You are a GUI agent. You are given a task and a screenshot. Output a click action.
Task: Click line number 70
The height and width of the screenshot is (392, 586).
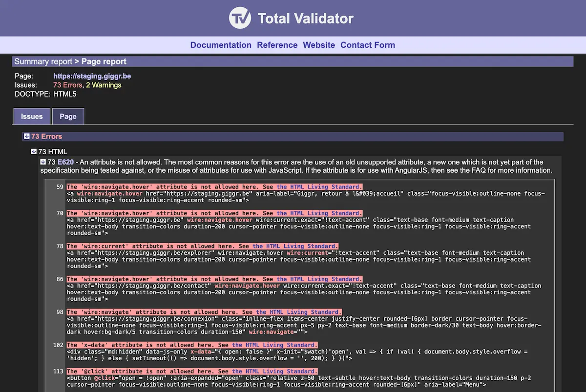coord(60,213)
